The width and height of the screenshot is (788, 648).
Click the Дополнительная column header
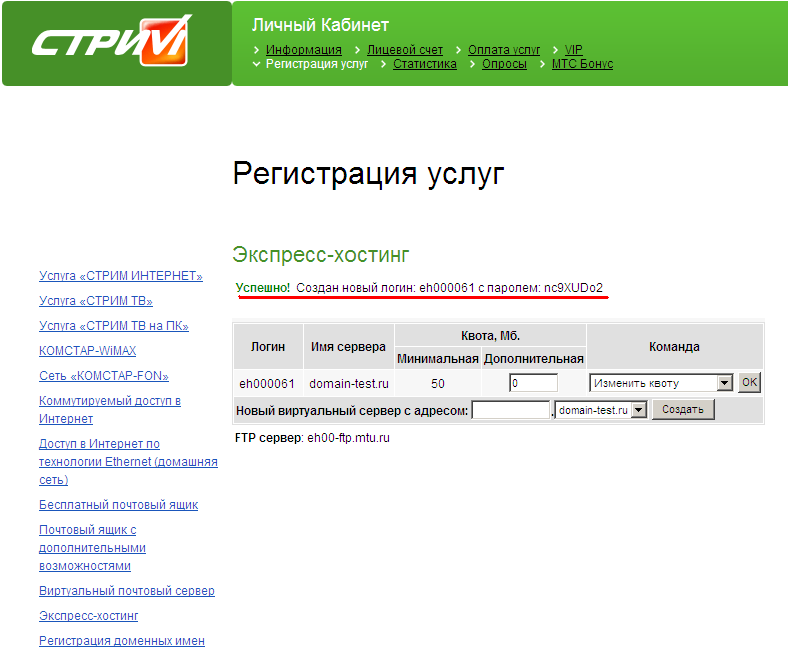[534, 359]
